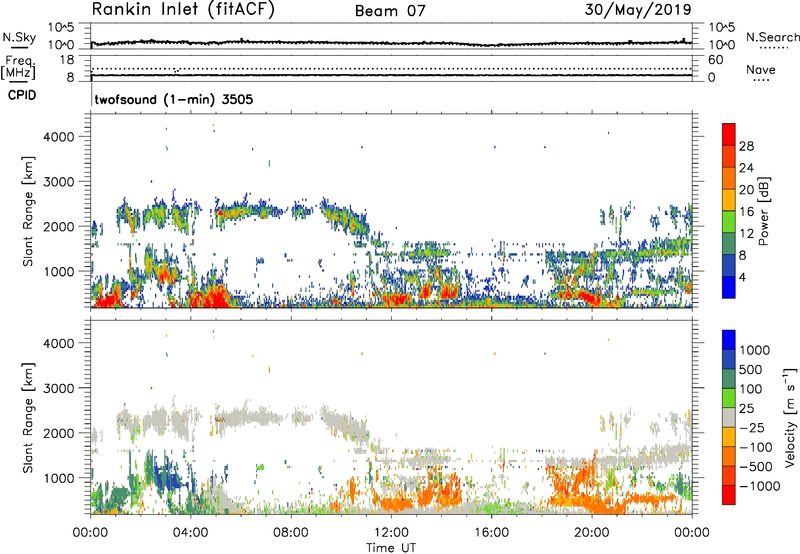The width and height of the screenshot is (800, 554).
Task: Click the '60' Nave axis tick
Action: 715,60
